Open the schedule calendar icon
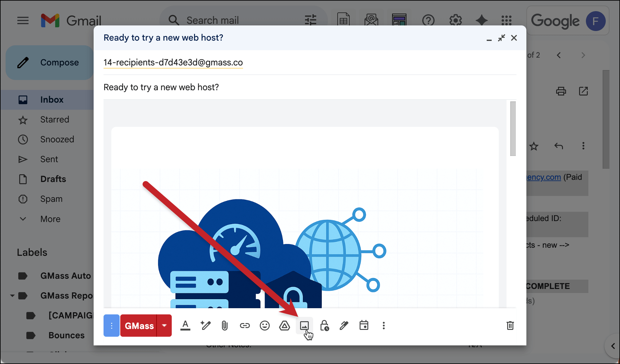The width and height of the screenshot is (620, 364). [x=364, y=326]
